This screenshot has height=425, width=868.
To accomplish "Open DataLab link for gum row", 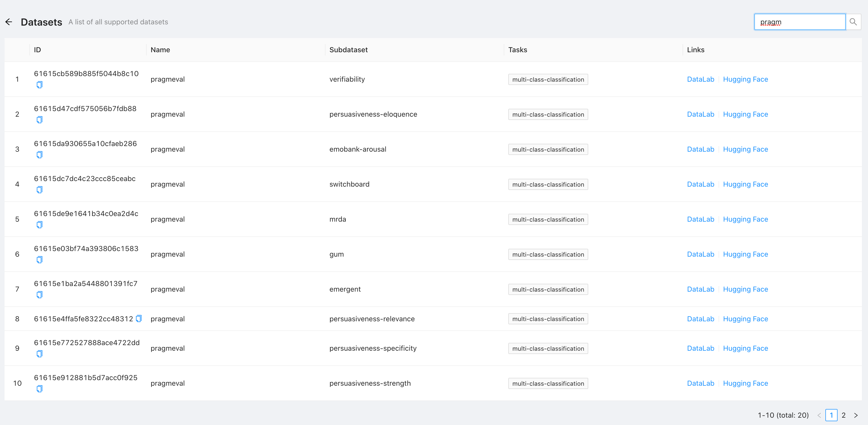I will click(701, 254).
